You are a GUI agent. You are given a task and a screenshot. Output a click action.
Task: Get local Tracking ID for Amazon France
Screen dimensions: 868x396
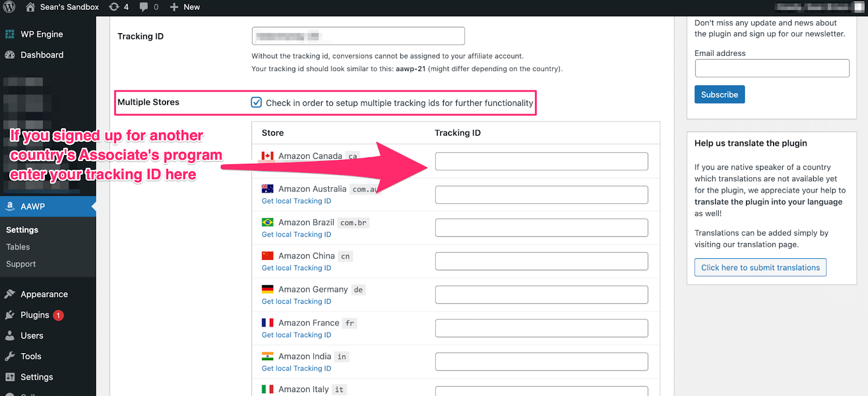coord(296,335)
